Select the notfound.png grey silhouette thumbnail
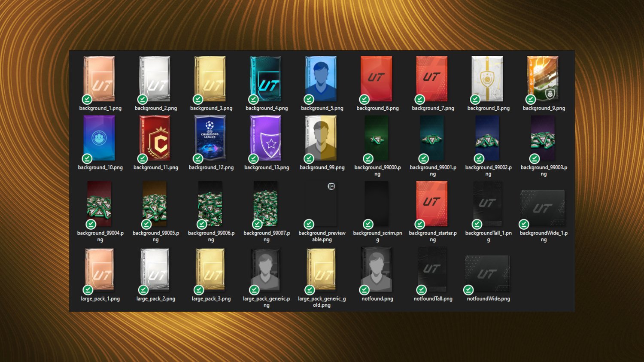This screenshot has width=644, height=362. (376, 270)
